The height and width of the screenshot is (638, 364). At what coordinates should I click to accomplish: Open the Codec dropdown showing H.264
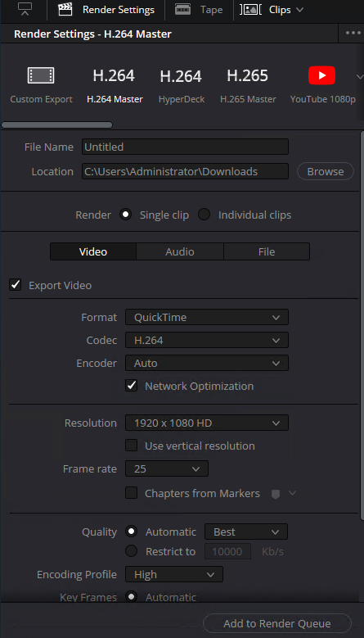[x=207, y=340]
